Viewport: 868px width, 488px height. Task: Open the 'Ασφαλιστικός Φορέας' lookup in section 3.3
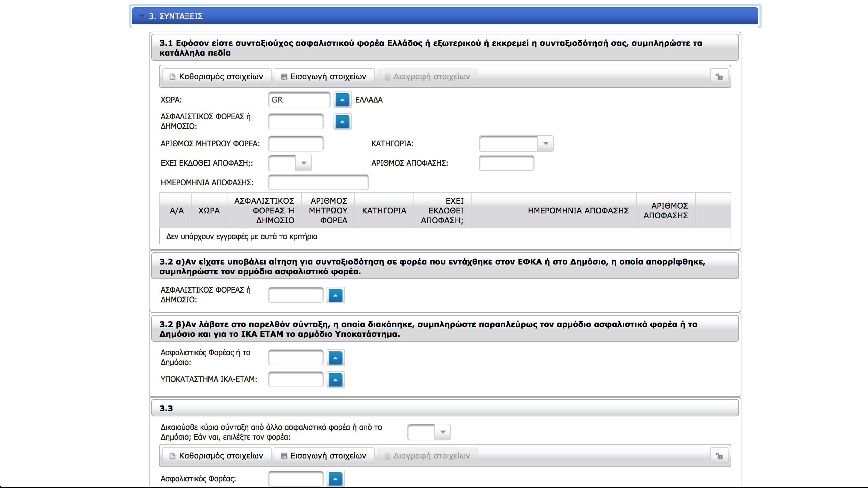click(x=335, y=479)
